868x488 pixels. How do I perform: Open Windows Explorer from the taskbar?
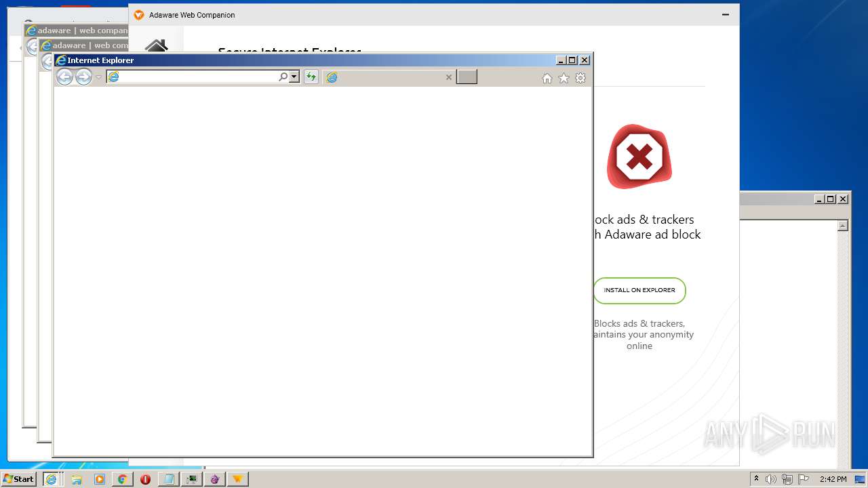point(77,479)
